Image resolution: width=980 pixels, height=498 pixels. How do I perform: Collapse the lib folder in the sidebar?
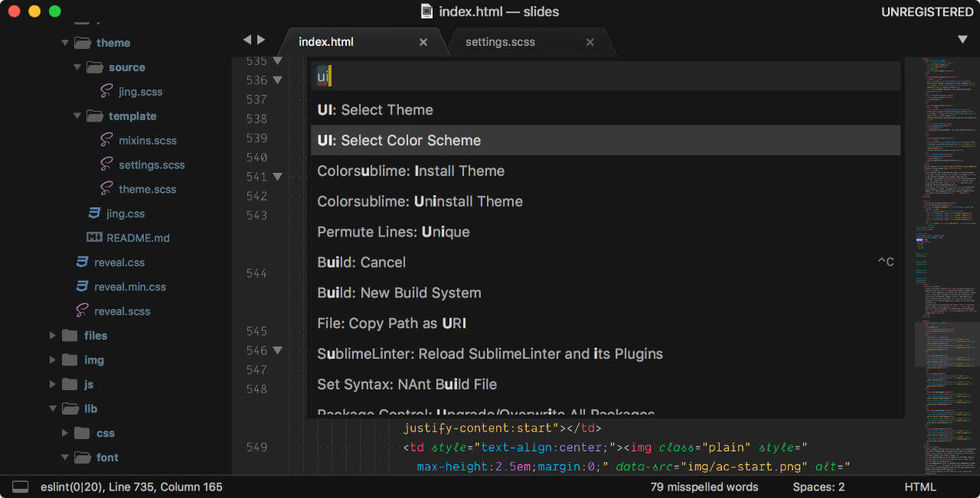click(x=52, y=409)
